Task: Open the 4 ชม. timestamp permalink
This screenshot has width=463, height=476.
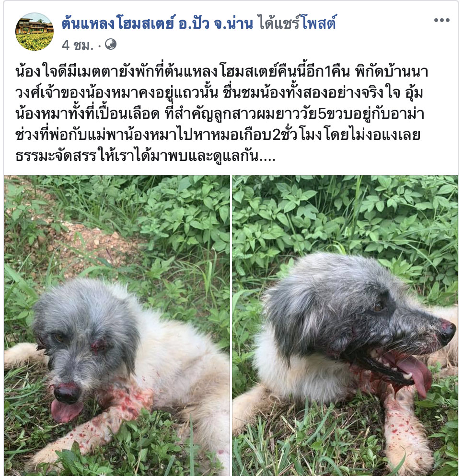Action: pos(78,45)
